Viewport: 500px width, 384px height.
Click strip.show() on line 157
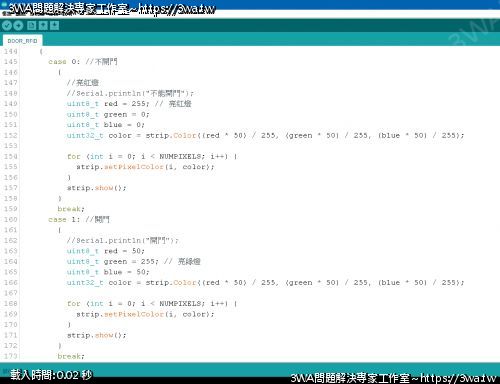97,188
